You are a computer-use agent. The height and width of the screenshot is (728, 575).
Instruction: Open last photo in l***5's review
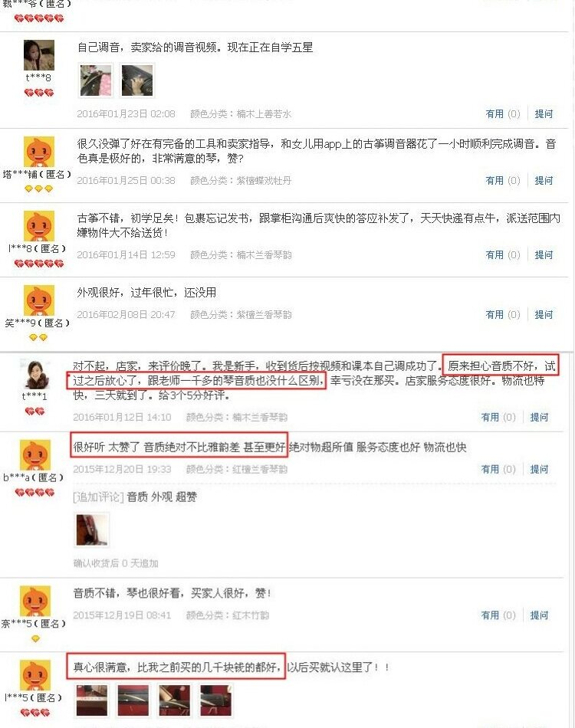click(215, 700)
